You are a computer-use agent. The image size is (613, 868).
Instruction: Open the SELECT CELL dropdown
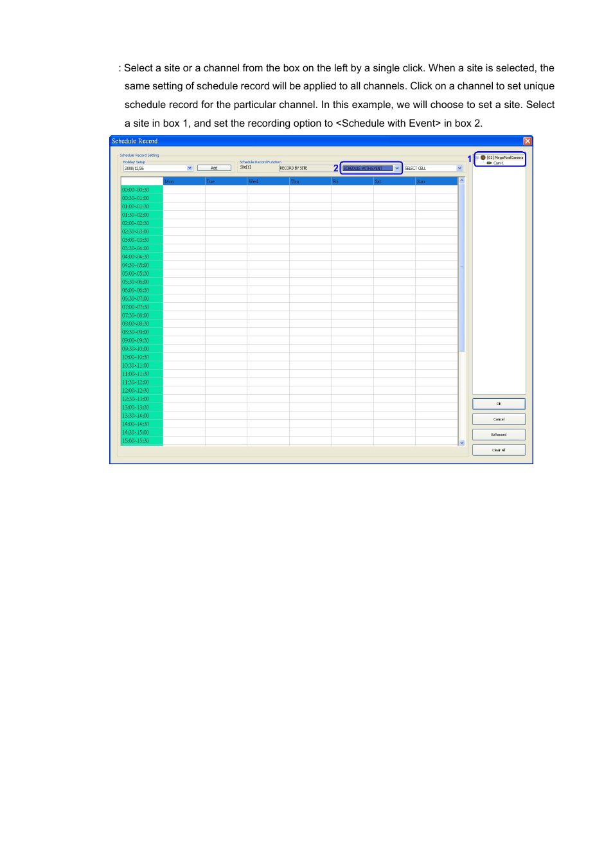[x=459, y=168]
